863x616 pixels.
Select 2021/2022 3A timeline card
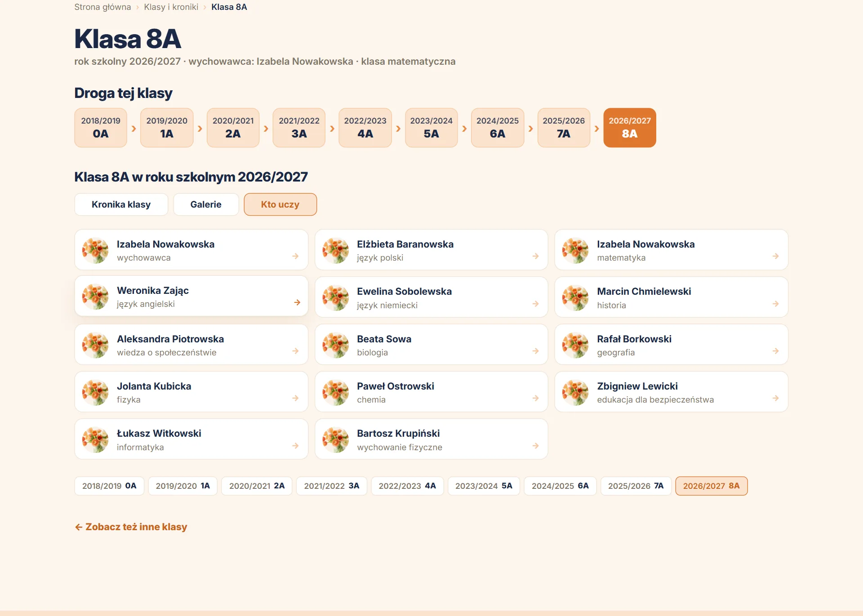[299, 128]
